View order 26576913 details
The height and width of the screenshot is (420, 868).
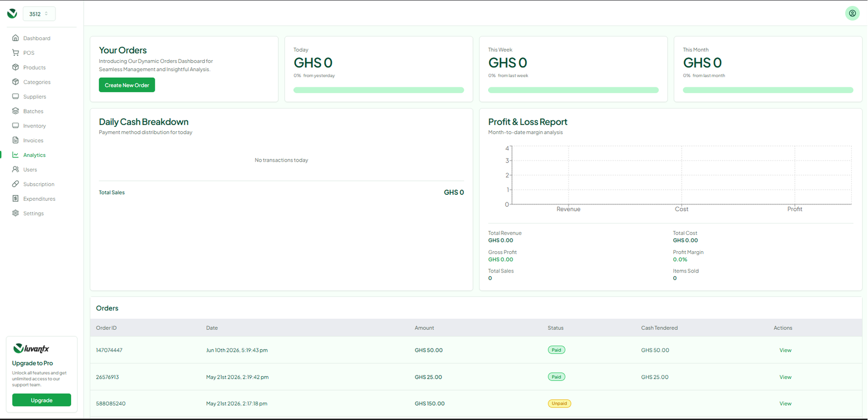786,377
